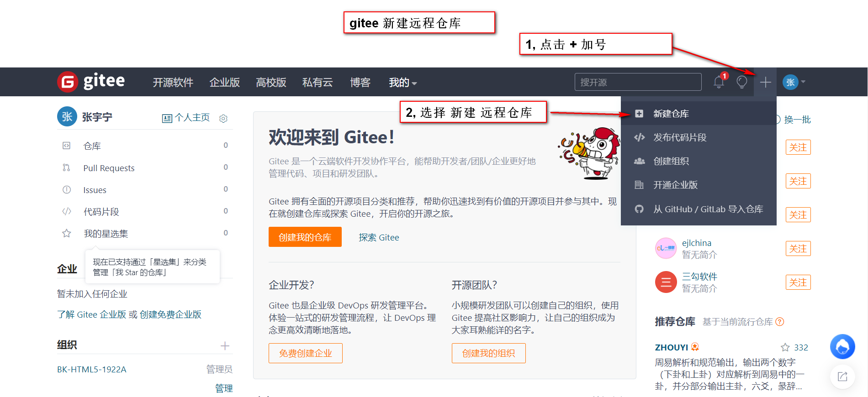This screenshot has width=868, height=397.
Task: Click the Gitee logo
Action: click(x=91, y=82)
